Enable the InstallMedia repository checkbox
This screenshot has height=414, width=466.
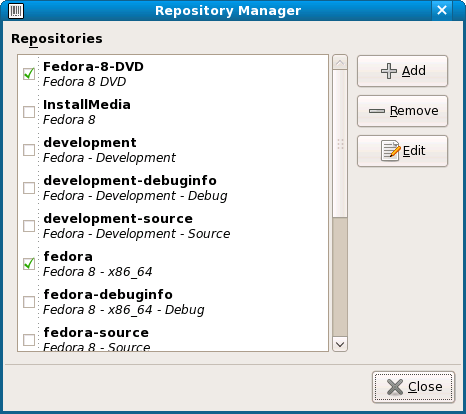[x=29, y=112]
